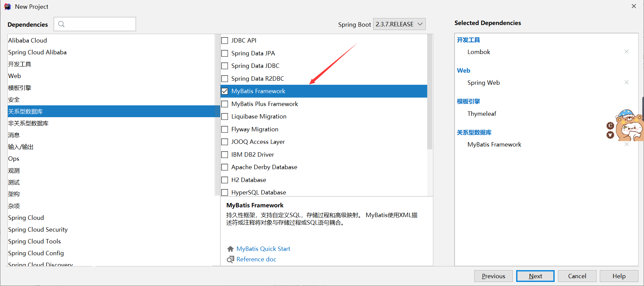The width and height of the screenshot is (644, 286).
Task: Remove Lombok from selected dependencies
Action: [x=626, y=52]
